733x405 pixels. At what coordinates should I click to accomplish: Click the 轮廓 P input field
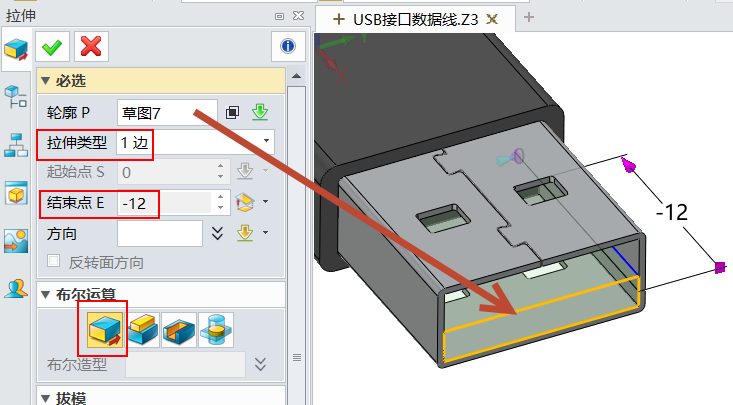(166, 112)
